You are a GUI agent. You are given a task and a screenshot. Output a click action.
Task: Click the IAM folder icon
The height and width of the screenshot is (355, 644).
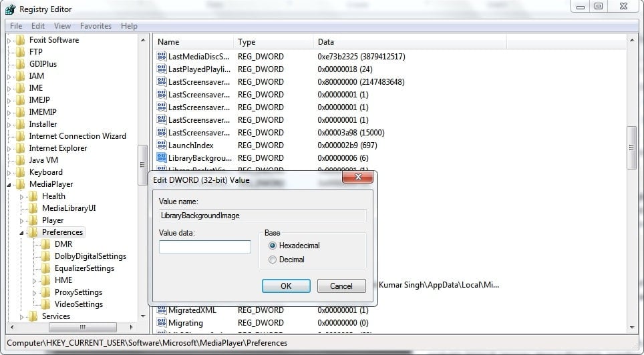20,76
